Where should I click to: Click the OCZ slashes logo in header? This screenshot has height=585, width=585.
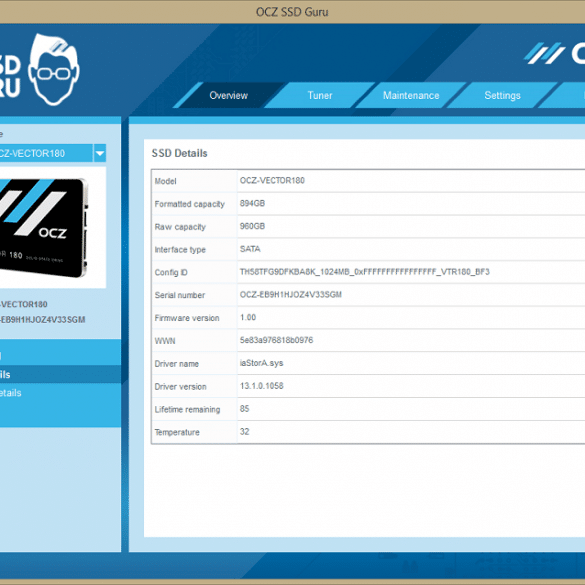coord(545,53)
